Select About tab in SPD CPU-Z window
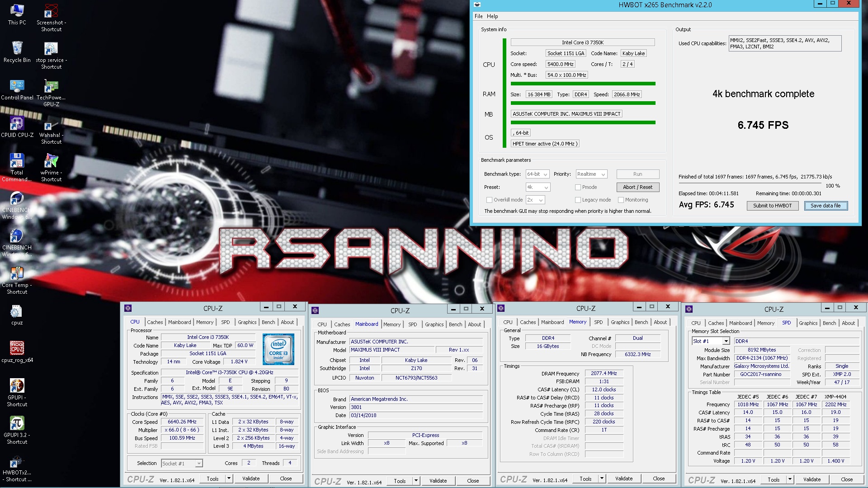 [x=848, y=323]
